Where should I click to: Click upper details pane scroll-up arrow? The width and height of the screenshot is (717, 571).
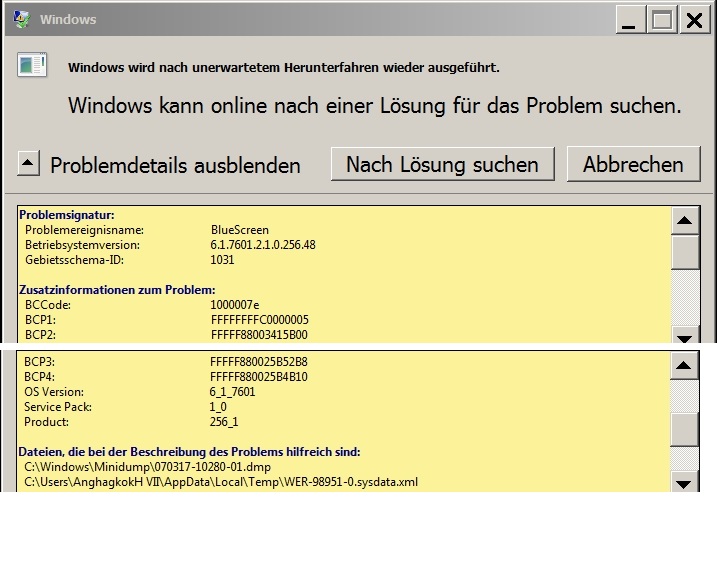(685, 220)
